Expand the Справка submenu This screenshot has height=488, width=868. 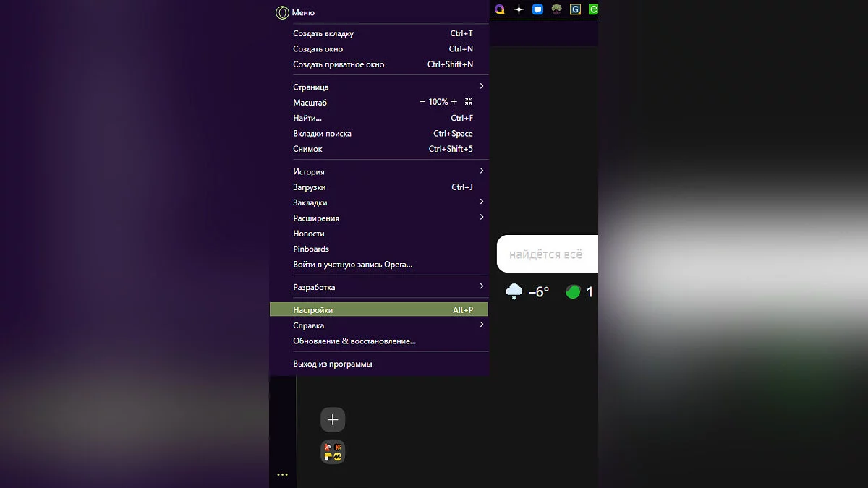(379, 325)
